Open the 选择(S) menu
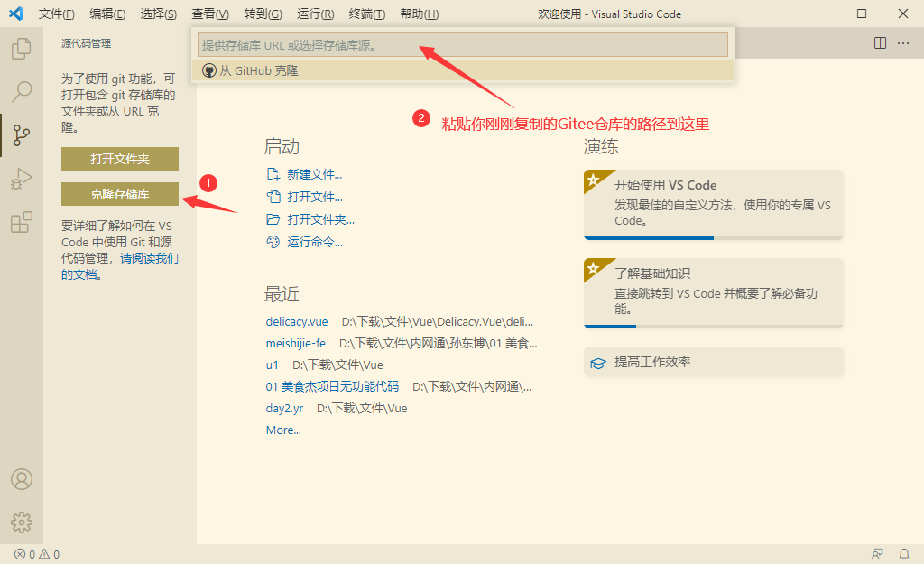The height and width of the screenshot is (564, 924). click(x=159, y=14)
